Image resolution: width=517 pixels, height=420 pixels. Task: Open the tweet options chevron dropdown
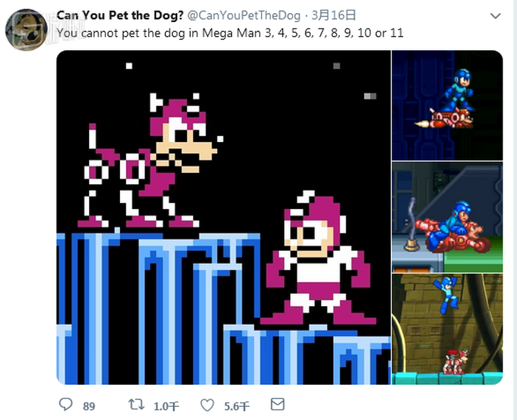(495, 15)
